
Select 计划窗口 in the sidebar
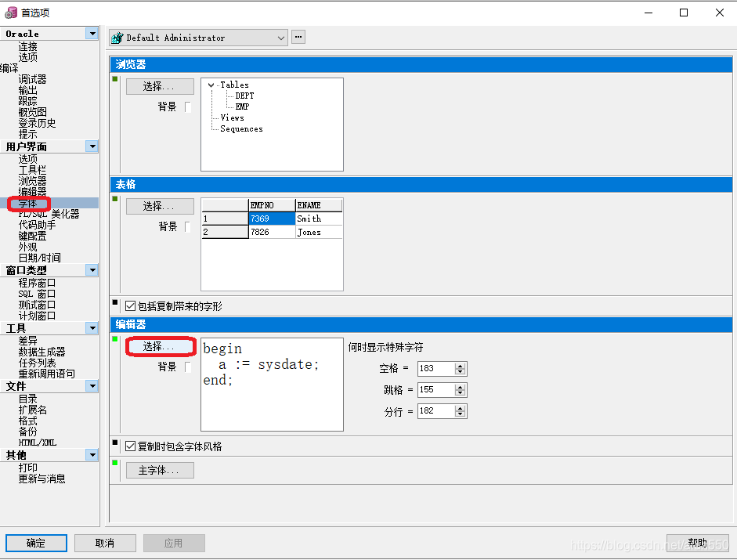coord(37,316)
